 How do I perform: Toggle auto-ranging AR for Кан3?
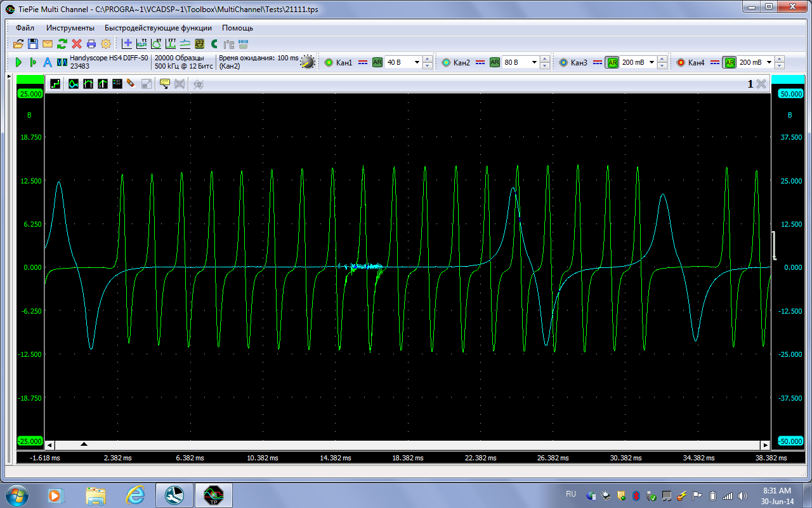[x=612, y=62]
